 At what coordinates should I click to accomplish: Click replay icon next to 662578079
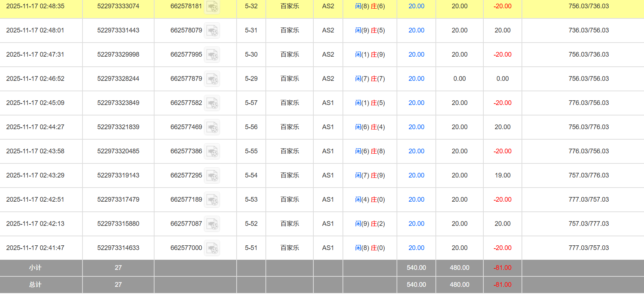point(212,31)
